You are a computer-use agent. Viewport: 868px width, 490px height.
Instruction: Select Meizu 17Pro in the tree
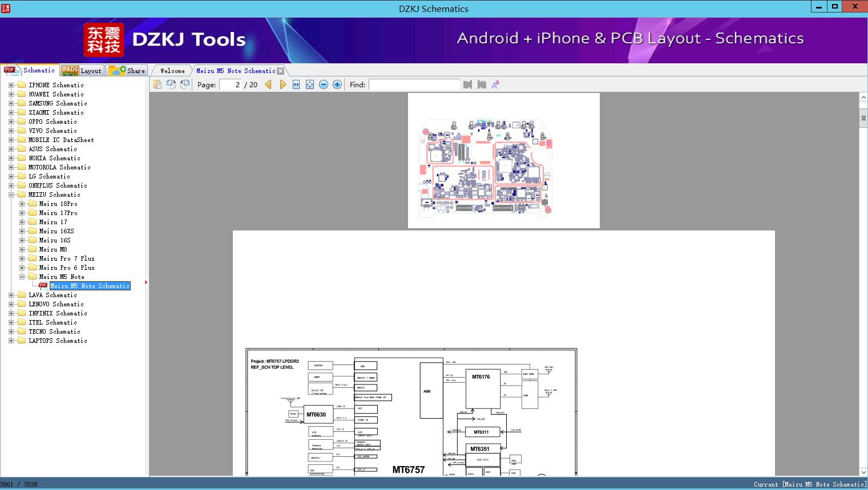click(58, 213)
